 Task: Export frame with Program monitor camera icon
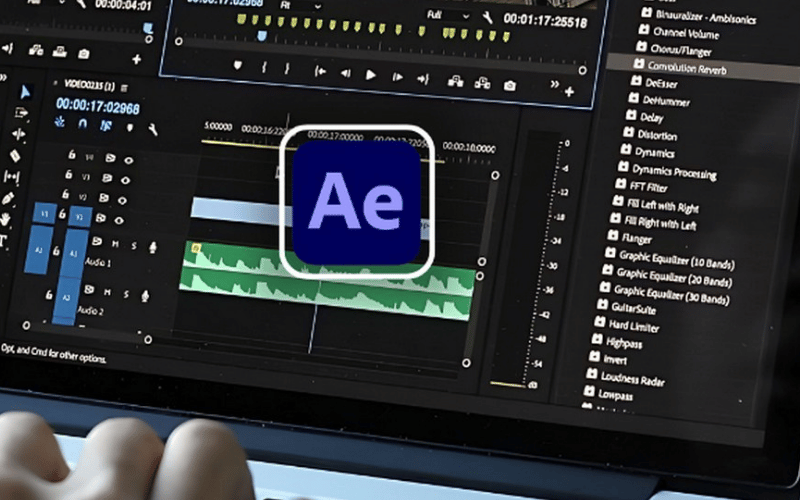pos(509,86)
